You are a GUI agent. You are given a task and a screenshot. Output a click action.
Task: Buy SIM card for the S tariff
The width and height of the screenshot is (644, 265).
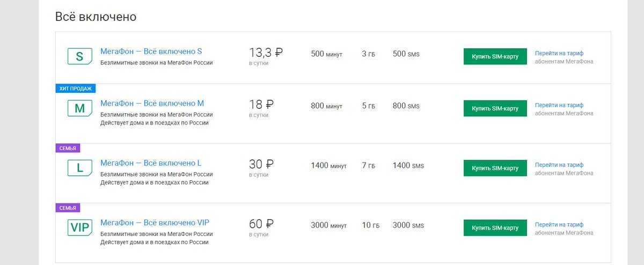(x=495, y=56)
